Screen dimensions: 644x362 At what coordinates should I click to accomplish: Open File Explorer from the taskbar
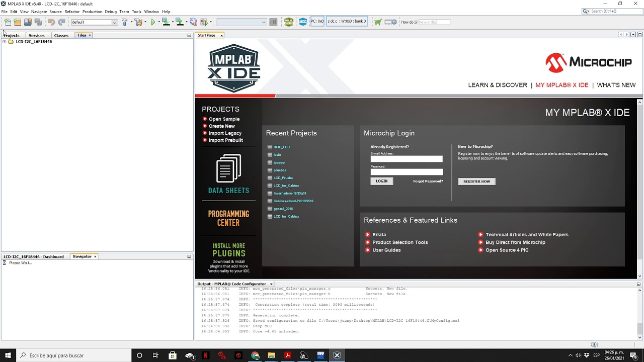coord(271,355)
